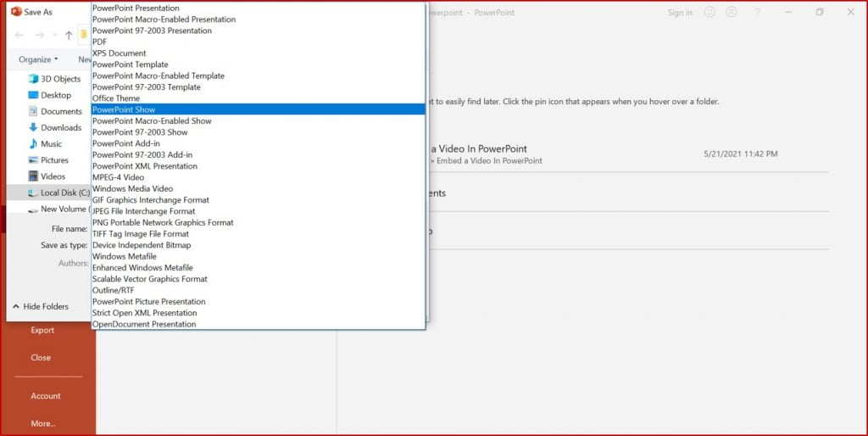Image resolution: width=868 pixels, height=436 pixels.
Task: Choose Strict Open XML Presentation
Action: click(258, 312)
